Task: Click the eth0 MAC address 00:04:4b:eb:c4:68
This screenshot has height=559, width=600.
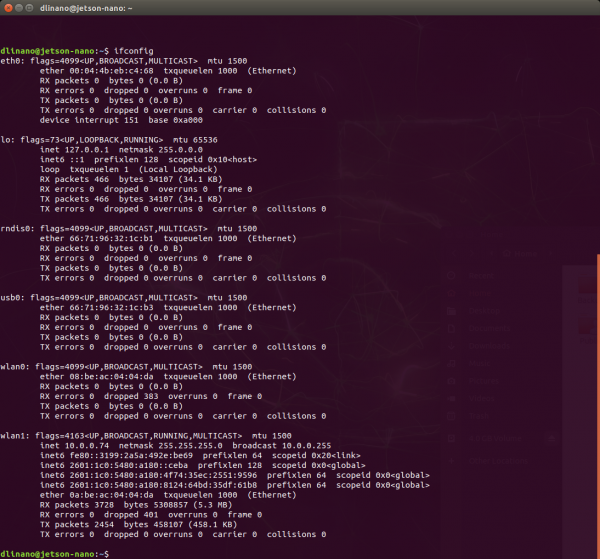Action: (x=111, y=71)
